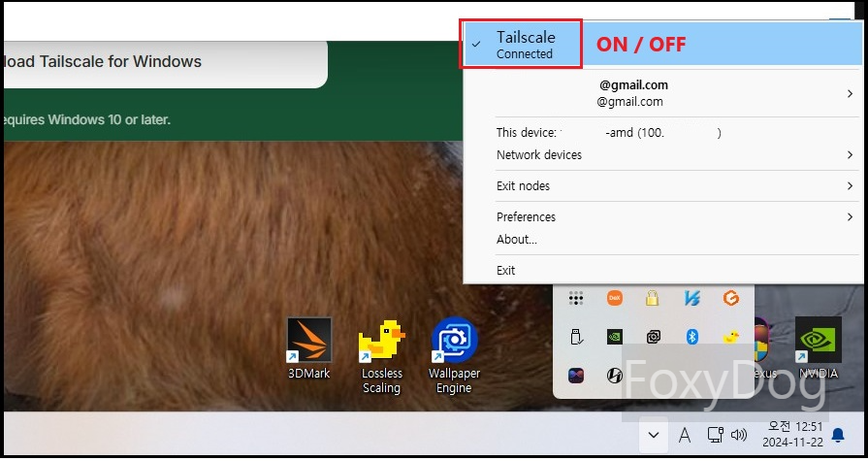The width and height of the screenshot is (868, 461).
Task: Open the notification bell in taskbar
Action: [838, 435]
